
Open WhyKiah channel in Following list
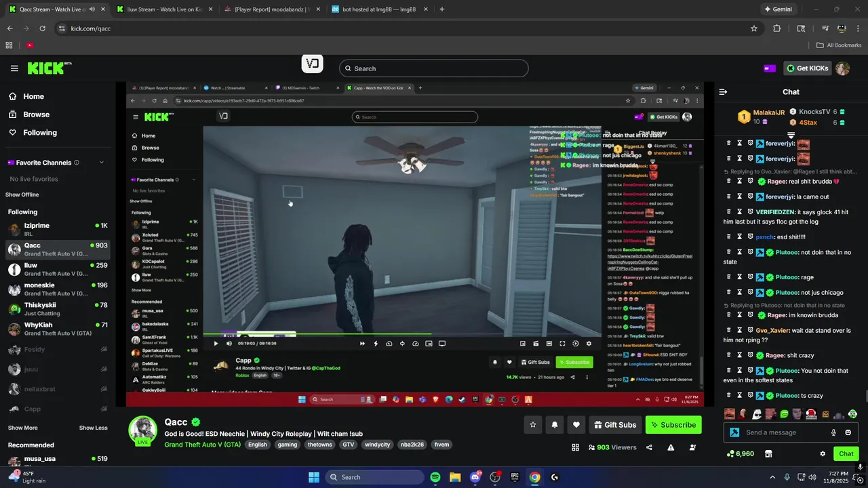point(58,329)
